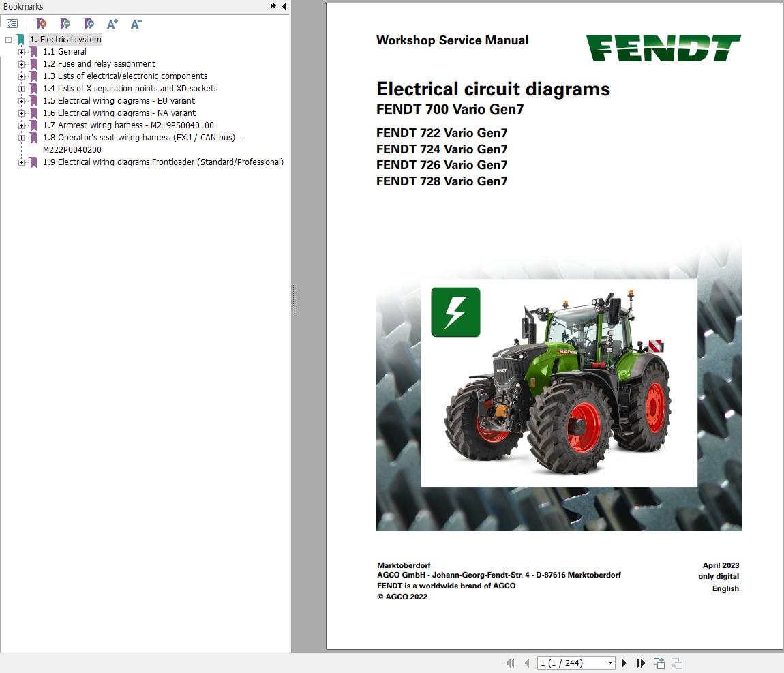Jump to the last page

click(641, 663)
